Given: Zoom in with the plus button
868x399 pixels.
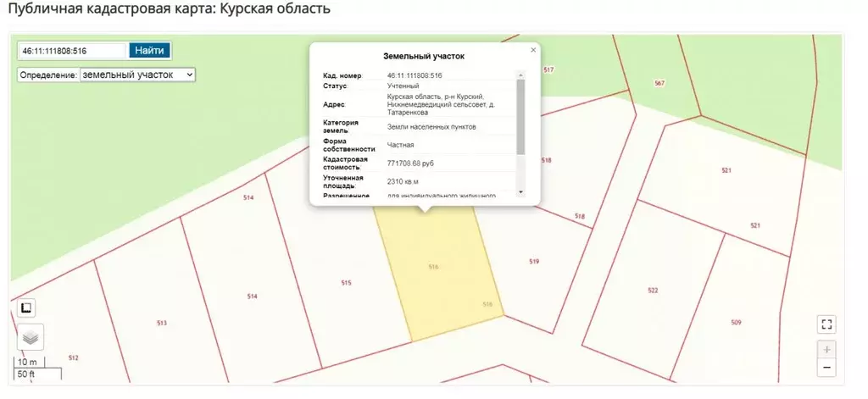Looking at the screenshot, I should (x=827, y=349).
